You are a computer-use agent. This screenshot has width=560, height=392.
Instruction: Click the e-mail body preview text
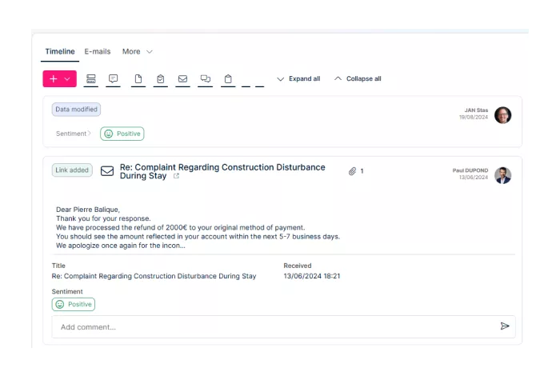pos(198,227)
